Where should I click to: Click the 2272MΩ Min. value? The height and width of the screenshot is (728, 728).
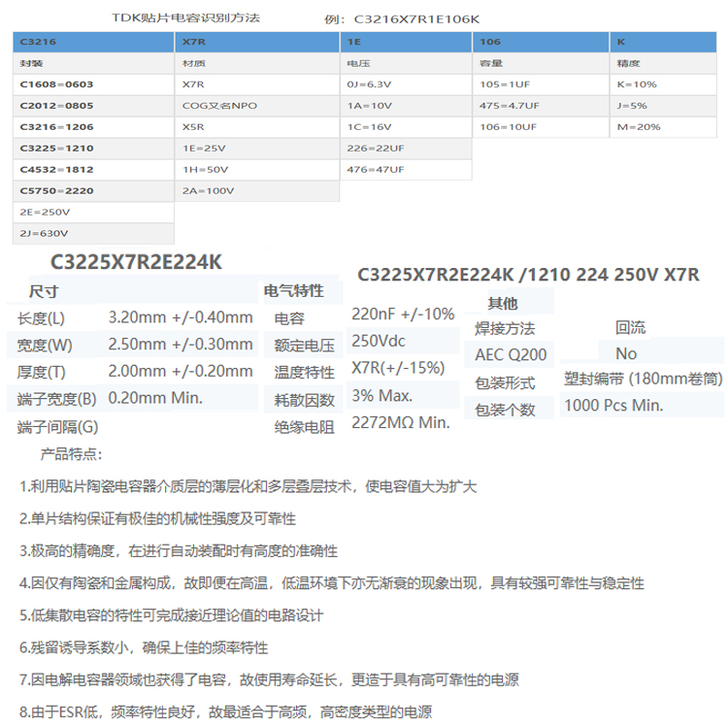click(401, 423)
